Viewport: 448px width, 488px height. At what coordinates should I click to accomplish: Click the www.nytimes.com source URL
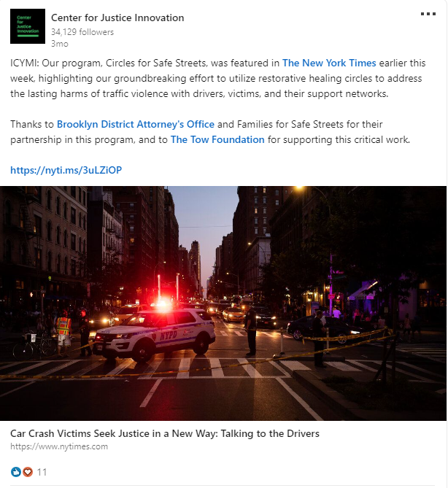[59, 446]
